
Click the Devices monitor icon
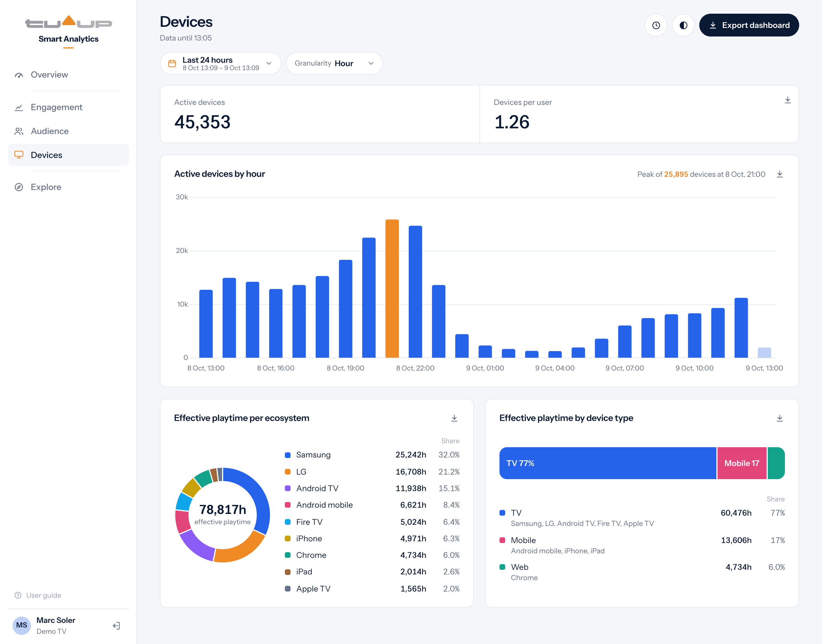pyautogui.click(x=19, y=155)
